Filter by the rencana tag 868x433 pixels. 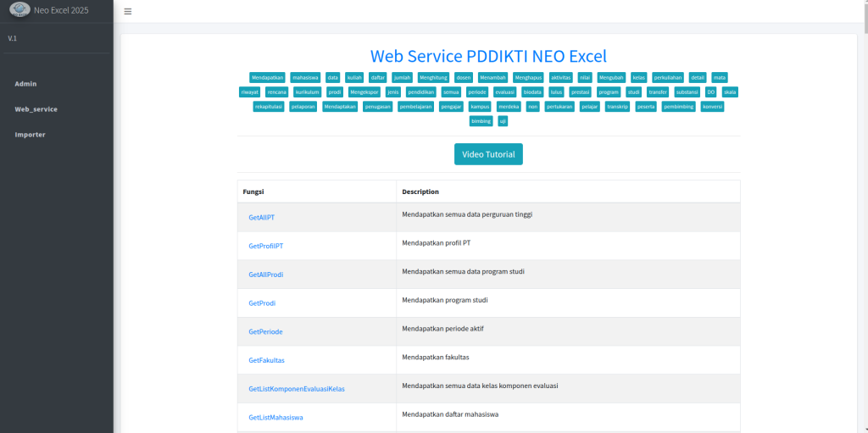pos(277,92)
